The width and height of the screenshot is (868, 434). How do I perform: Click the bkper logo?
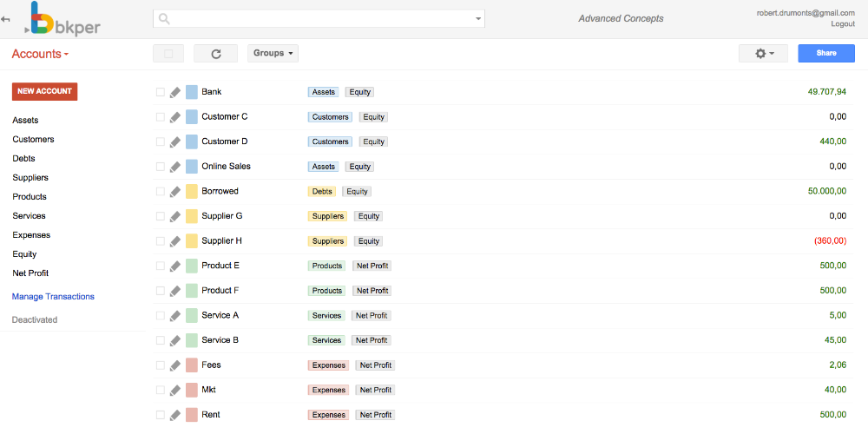62,19
